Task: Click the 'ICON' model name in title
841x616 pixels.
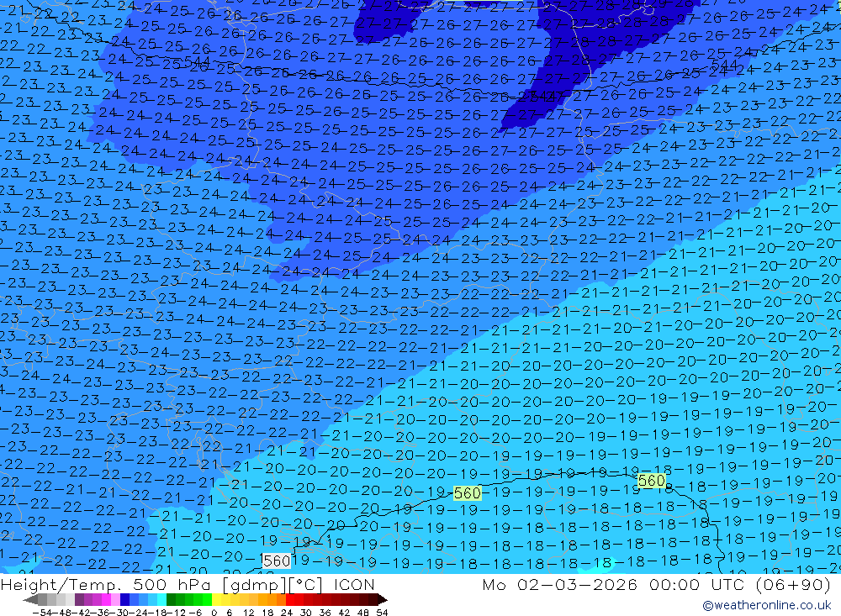Action: tap(354, 584)
